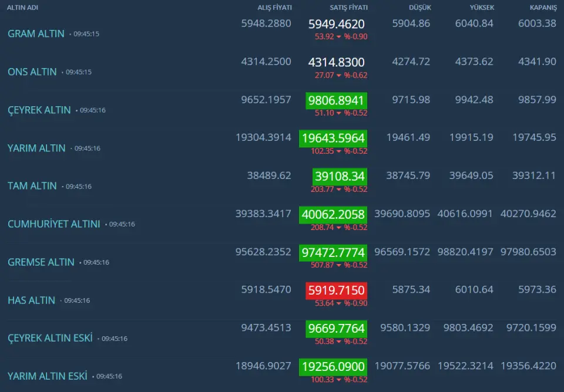Click the red arrow under Has Altın price
The image size is (564, 392).
pos(339,303)
